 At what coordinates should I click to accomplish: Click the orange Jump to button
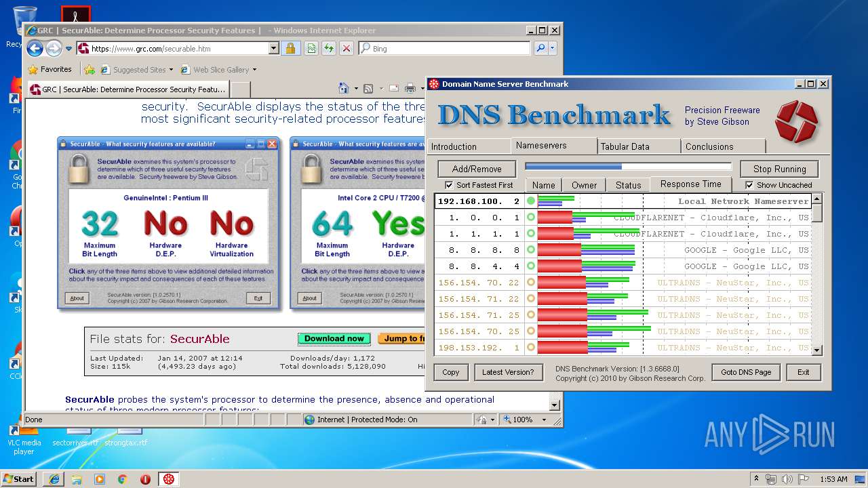click(x=402, y=339)
